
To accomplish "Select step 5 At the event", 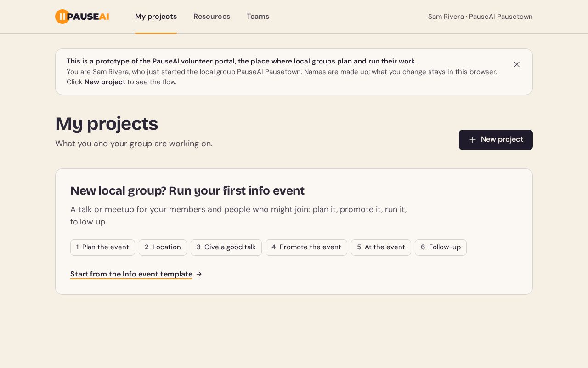I will pos(381,247).
